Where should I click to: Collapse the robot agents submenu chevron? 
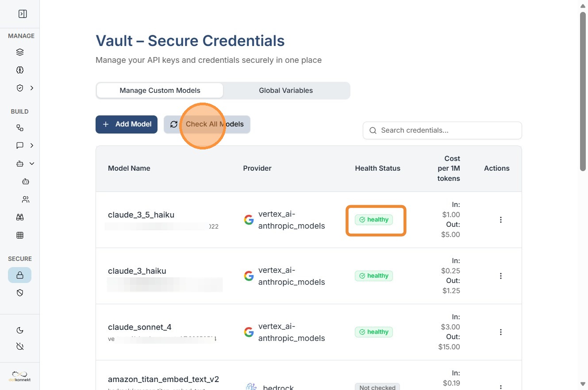(32, 164)
